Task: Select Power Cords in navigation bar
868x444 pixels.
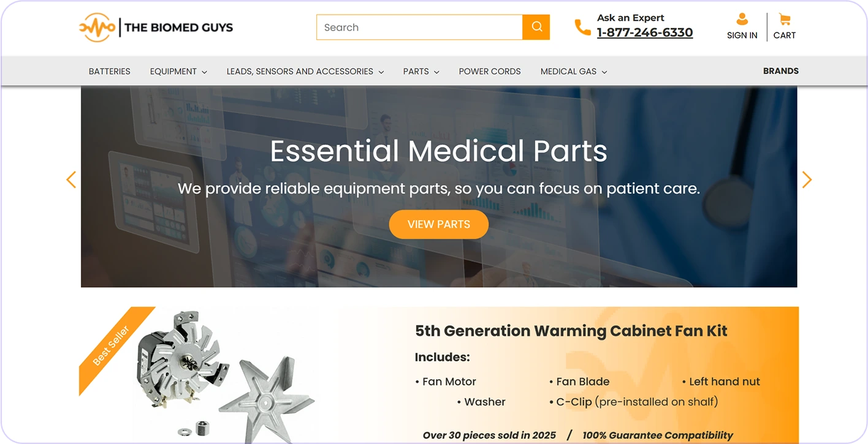Action: 490,72
